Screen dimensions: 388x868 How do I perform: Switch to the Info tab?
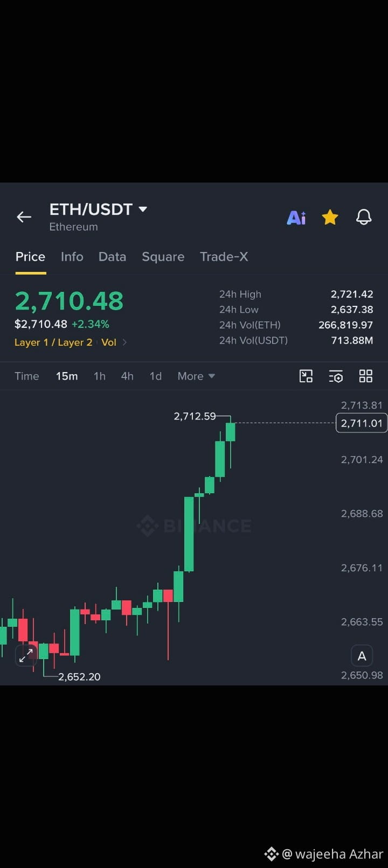point(72,256)
